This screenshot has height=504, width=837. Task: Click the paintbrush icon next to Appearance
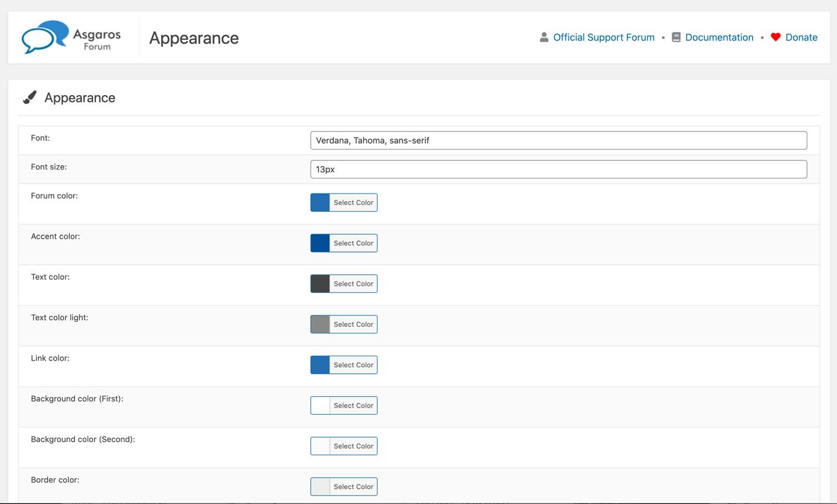pos(30,98)
